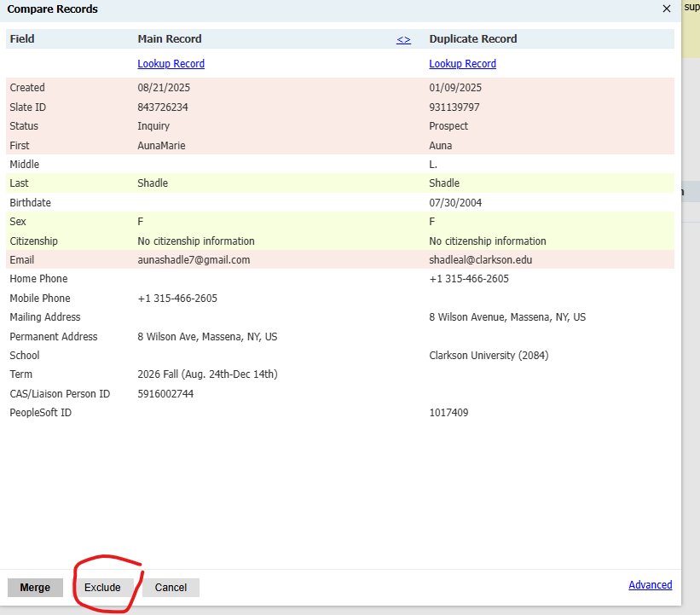The height and width of the screenshot is (615, 700).
Task: Select main record Slate ID 843726234
Action: pos(162,107)
